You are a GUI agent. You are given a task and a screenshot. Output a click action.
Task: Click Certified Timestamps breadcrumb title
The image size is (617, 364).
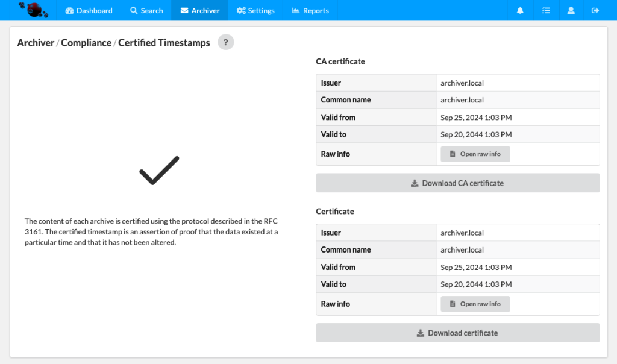click(164, 43)
